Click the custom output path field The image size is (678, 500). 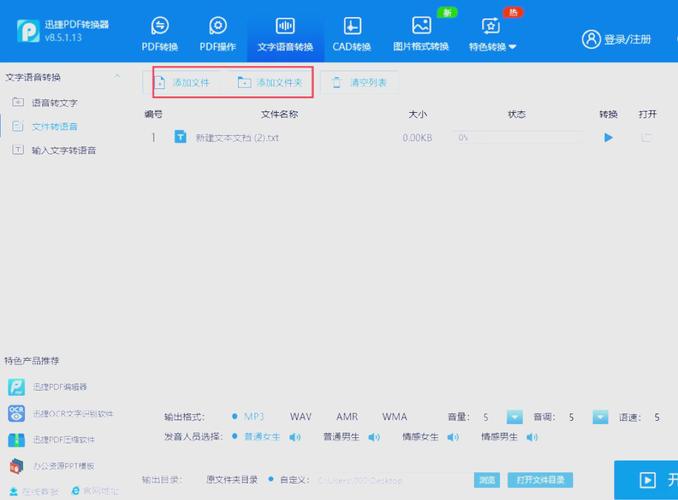tap(393, 480)
